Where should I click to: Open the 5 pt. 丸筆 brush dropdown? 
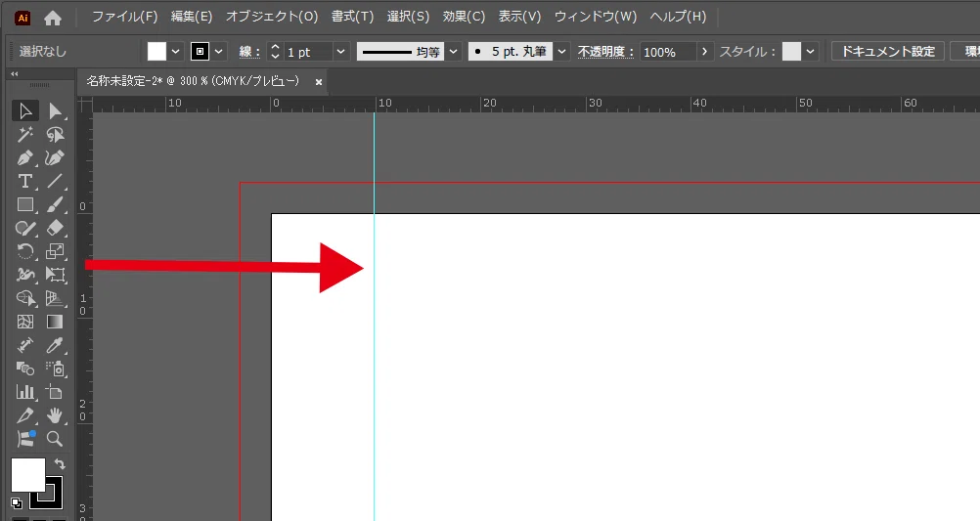[x=561, y=52]
